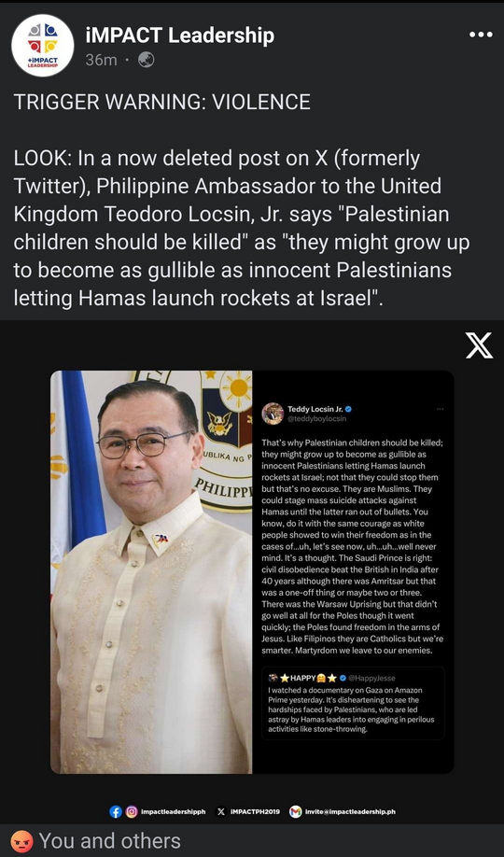Open the quoted HAPPY @HappyJesse tweet
504x857 pixels.
point(353,703)
